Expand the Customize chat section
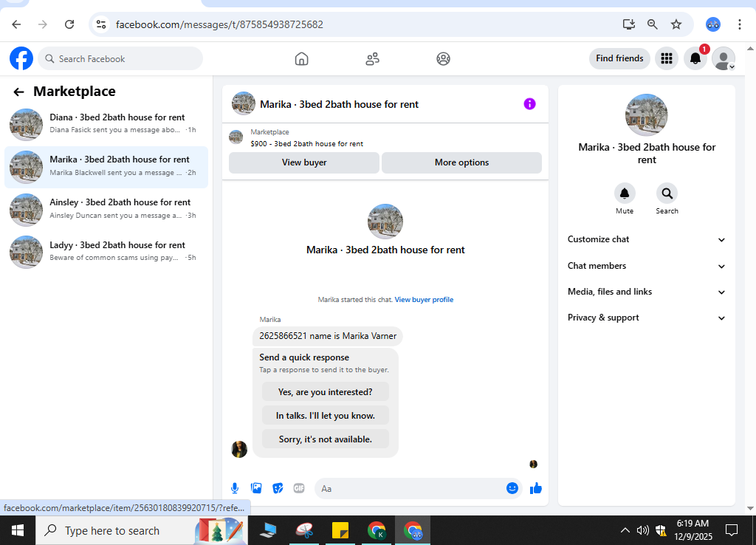Screen dimensions: 756x545 click(647, 239)
